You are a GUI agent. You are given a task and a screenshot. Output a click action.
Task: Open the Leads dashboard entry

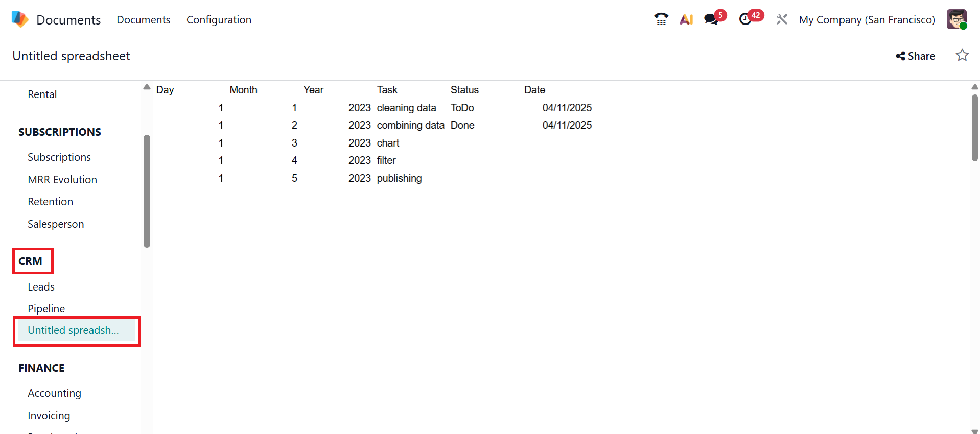click(41, 286)
